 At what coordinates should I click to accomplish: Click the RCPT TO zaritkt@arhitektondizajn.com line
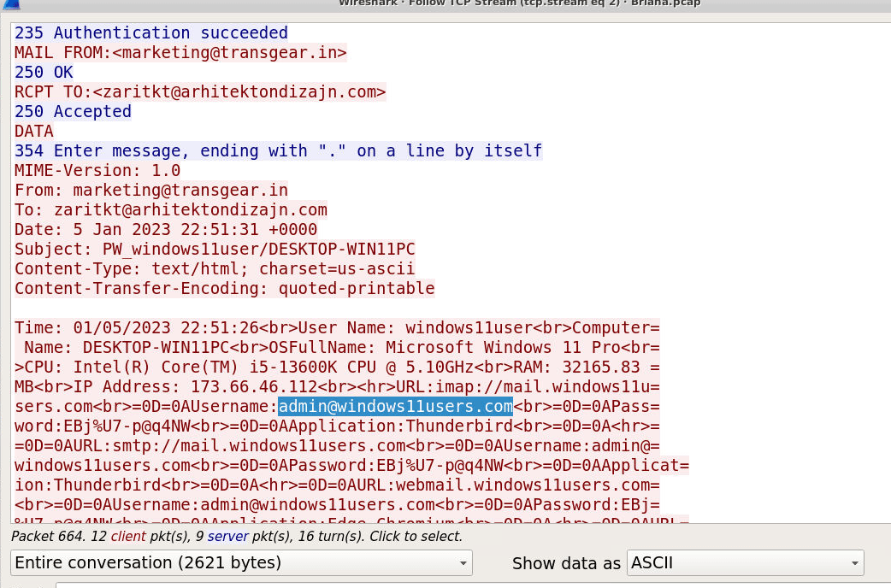[200, 92]
